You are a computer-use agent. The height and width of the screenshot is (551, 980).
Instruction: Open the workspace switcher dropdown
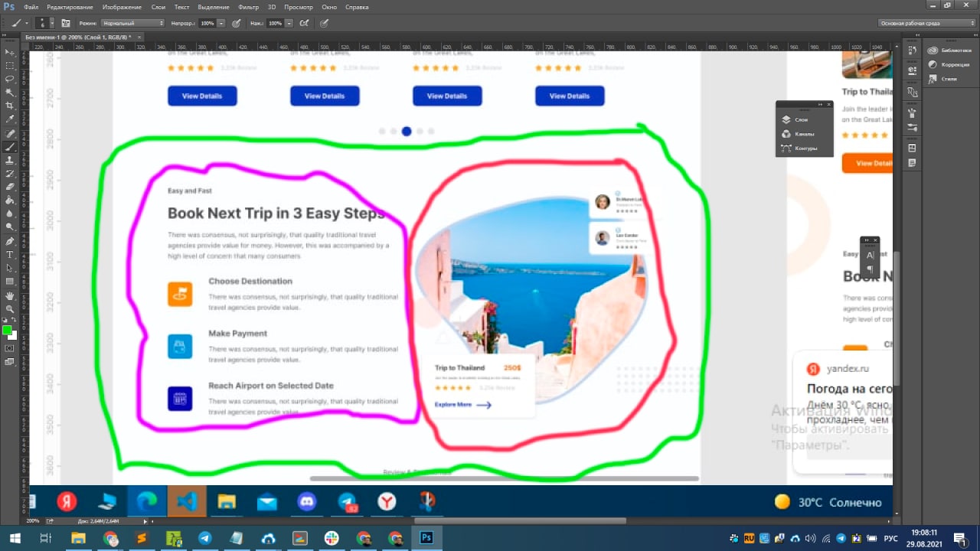pos(926,23)
